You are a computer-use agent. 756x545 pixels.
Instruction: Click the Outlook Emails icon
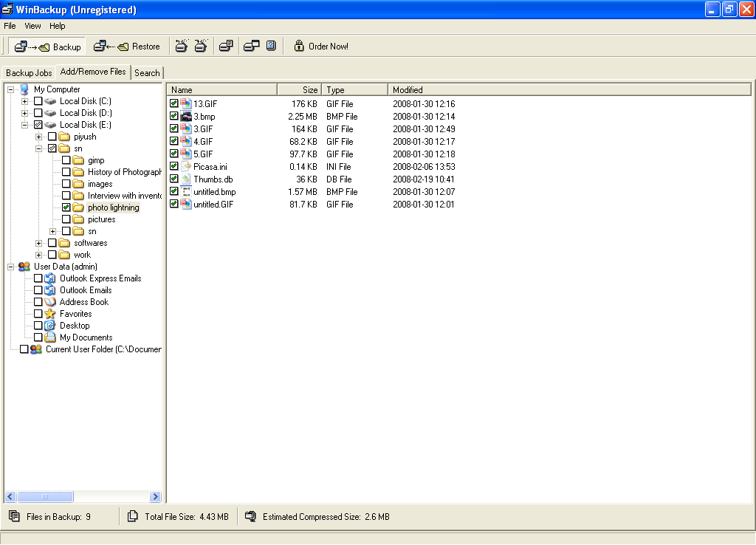click(49, 290)
